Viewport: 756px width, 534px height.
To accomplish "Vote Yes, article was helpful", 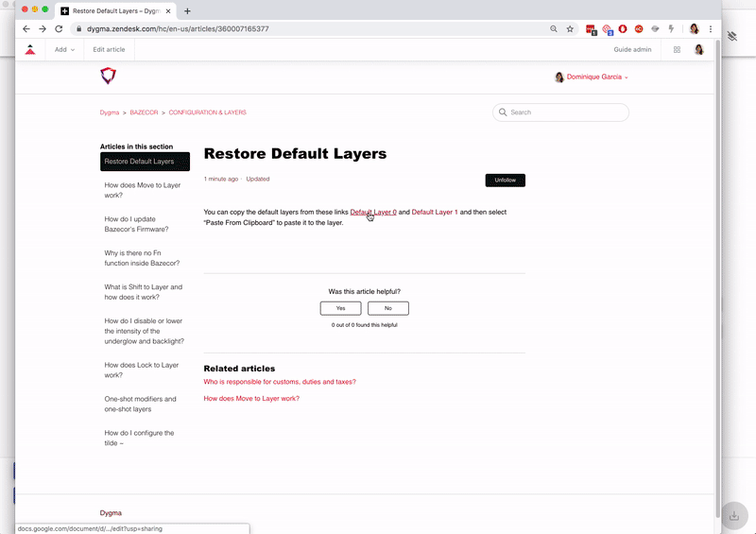I will coord(340,308).
